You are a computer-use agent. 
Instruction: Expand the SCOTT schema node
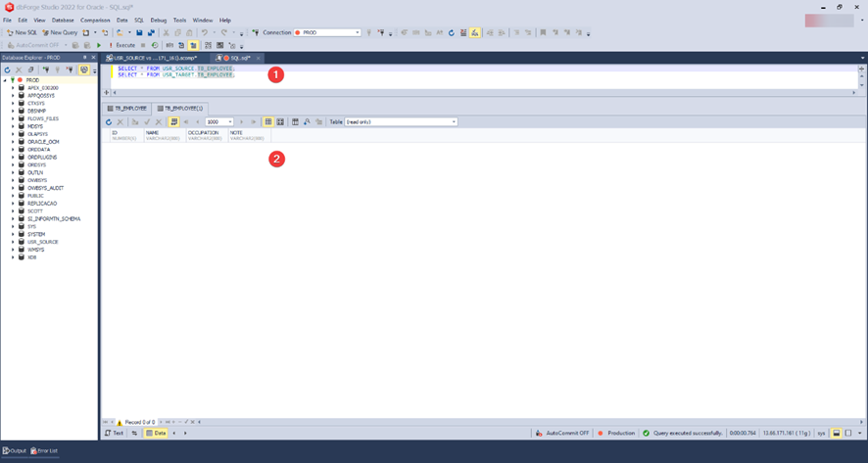click(13, 210)
